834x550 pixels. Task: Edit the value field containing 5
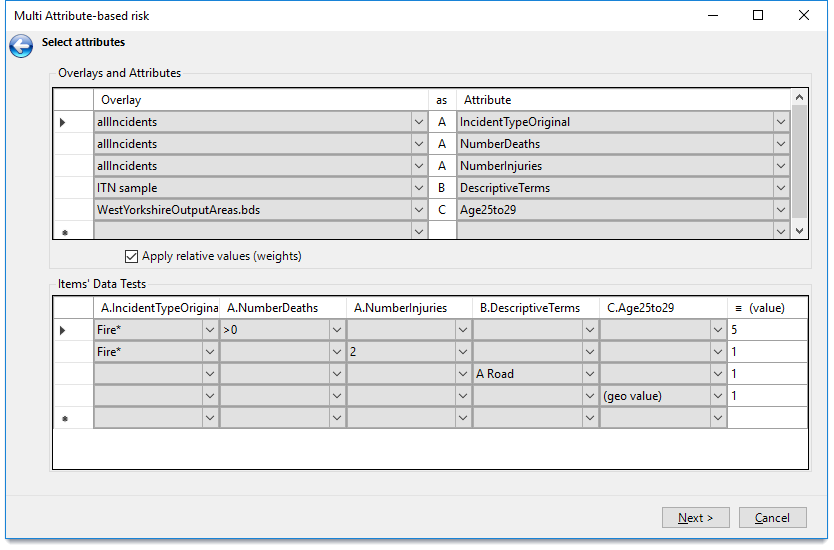(x=766, y=330)
